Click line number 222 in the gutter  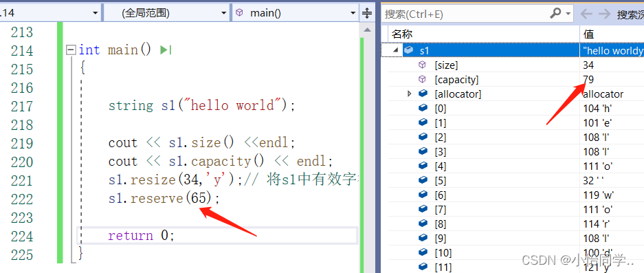pyautogui.click(x=22, y=199)
